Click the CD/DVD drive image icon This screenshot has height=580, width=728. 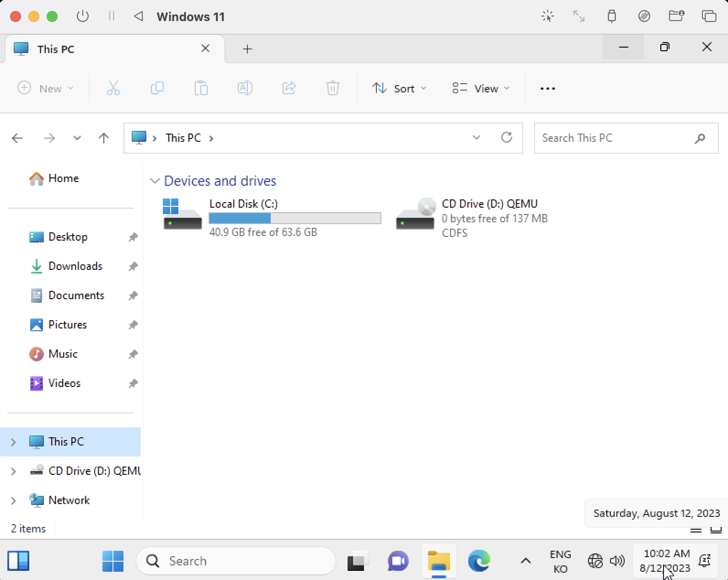tap(644, 16)
